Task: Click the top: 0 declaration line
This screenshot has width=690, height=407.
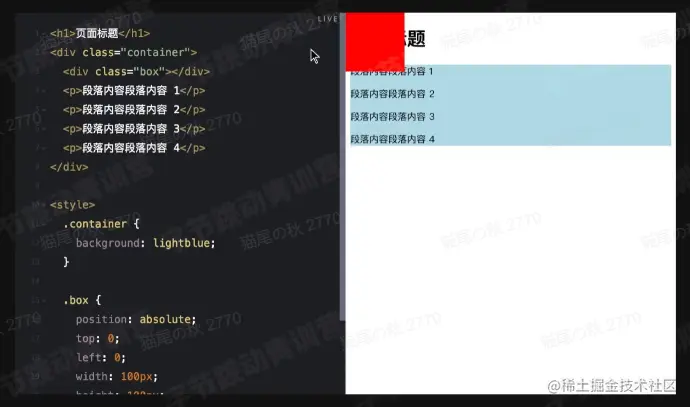Action: 97,338
